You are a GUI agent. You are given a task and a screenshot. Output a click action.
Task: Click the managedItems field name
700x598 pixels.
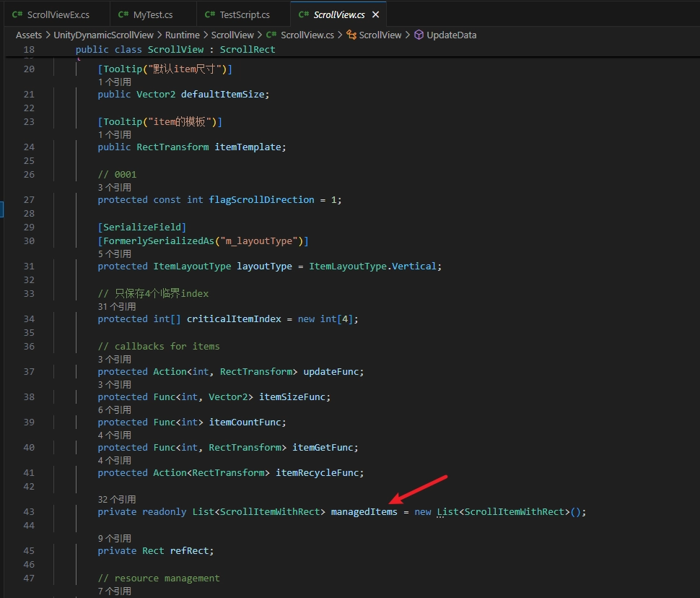tap(364, 512)
